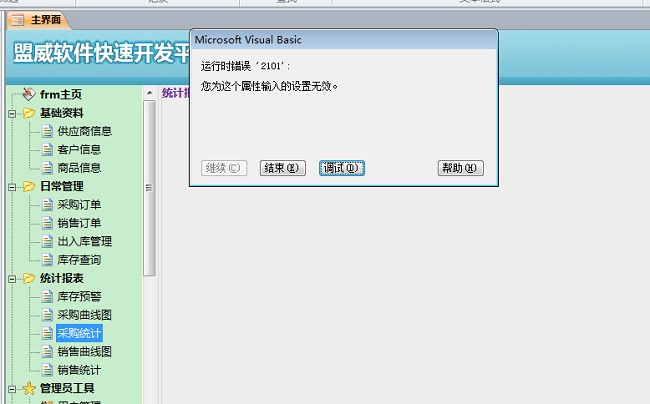Open 库存查询 in the tree
This screenshot has height=404, width=650.
[79, 259]
